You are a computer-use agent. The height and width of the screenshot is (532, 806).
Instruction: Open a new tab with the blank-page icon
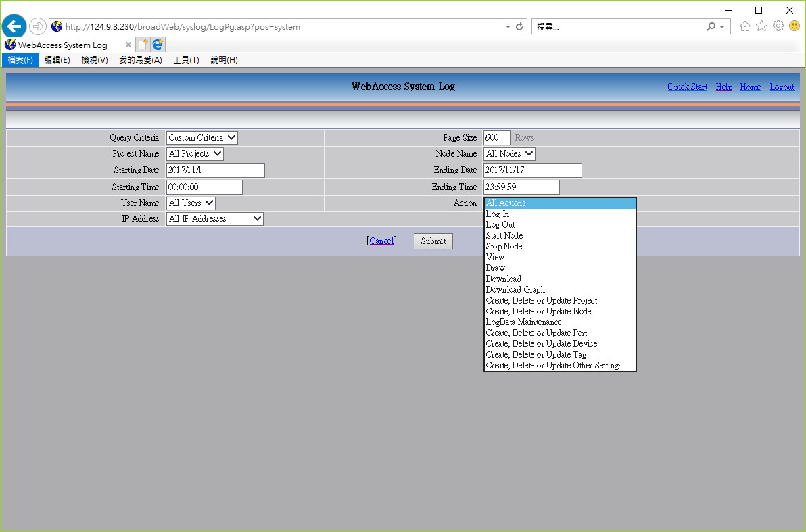(143, 45)
